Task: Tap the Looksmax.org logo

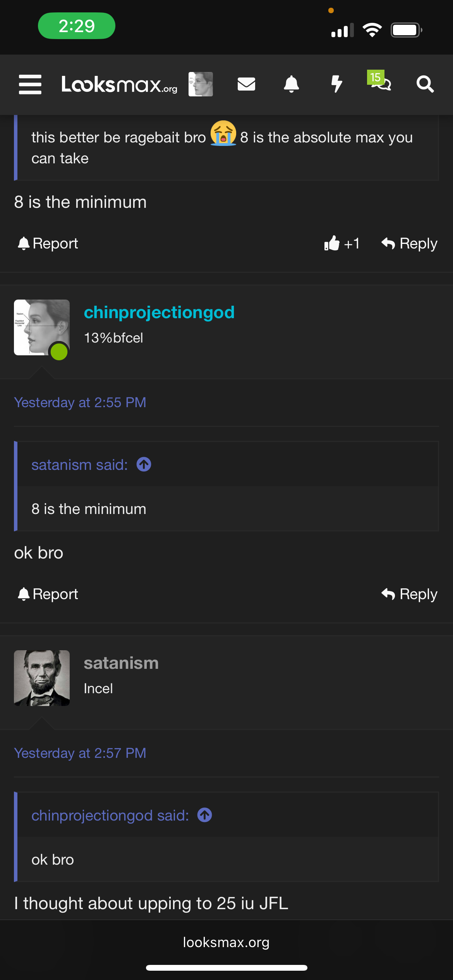Action: [x=119, y=84]
